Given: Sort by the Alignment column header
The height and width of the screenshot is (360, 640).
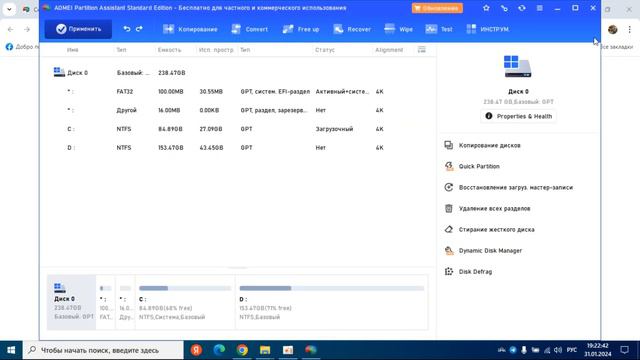Looking at the screenshot, I should [389, 50].
